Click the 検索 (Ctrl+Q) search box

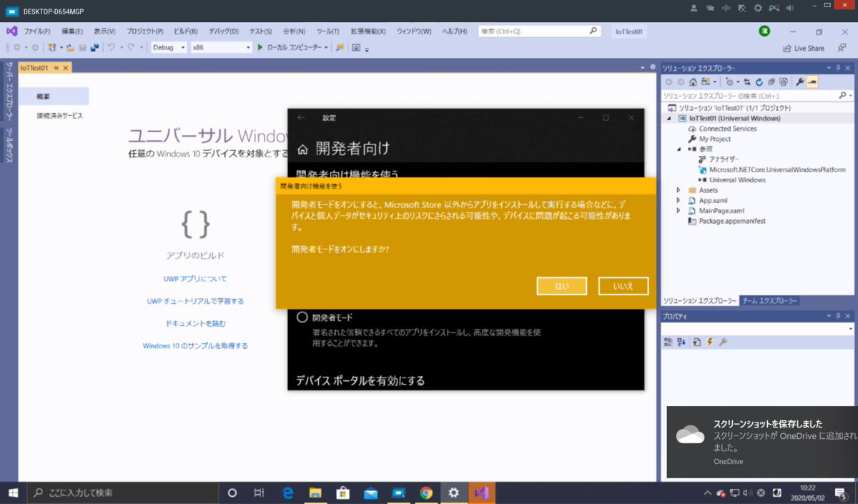536,31
